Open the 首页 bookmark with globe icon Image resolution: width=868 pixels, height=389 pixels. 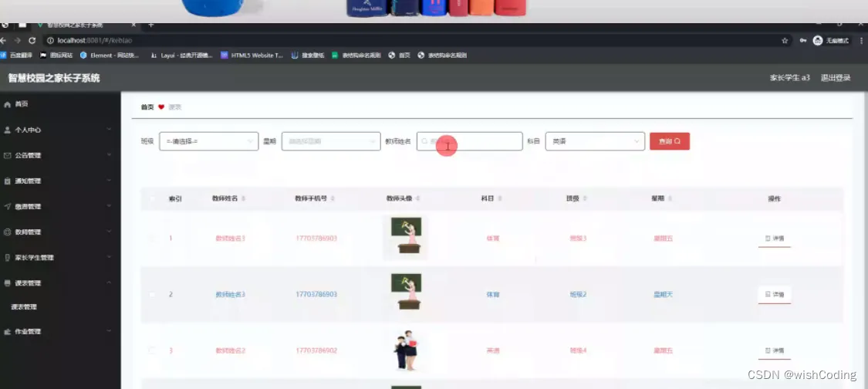[x=399, y=56]
